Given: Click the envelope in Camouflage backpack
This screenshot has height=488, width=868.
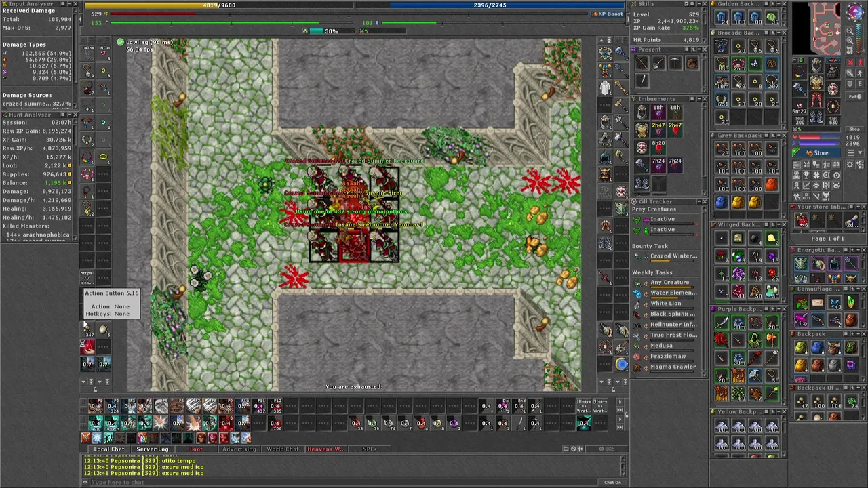Looking at the screenshot, I should click(x=818, y=302).
